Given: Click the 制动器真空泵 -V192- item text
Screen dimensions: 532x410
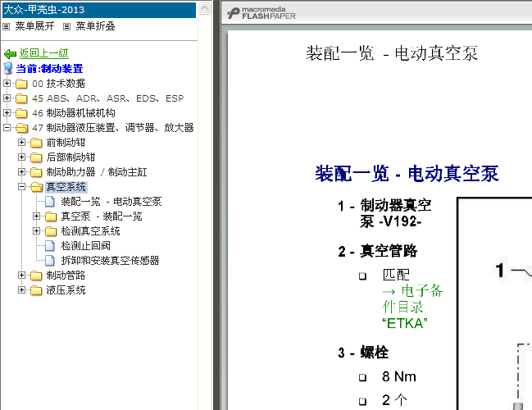Looking at the screenshot, I should 396,213.
